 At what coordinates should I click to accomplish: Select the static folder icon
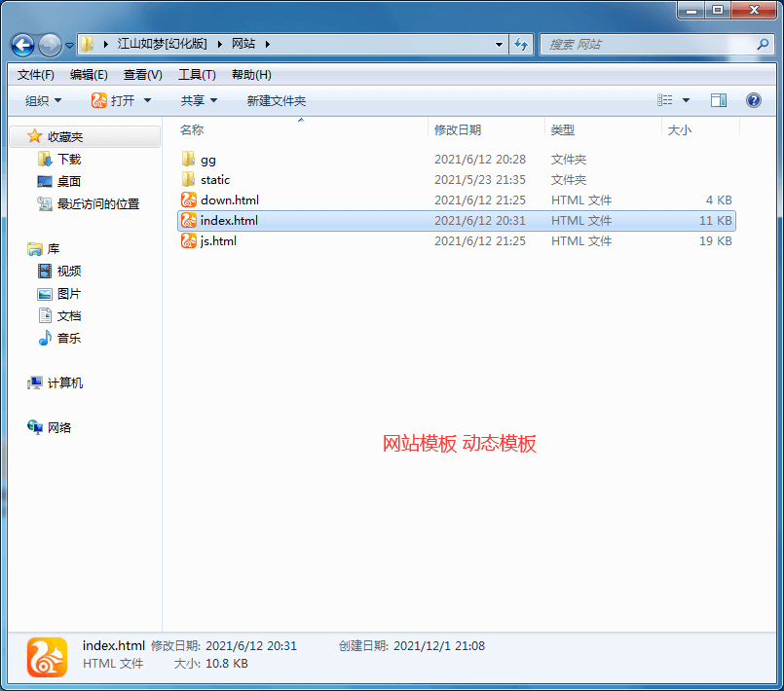[189, 179]
